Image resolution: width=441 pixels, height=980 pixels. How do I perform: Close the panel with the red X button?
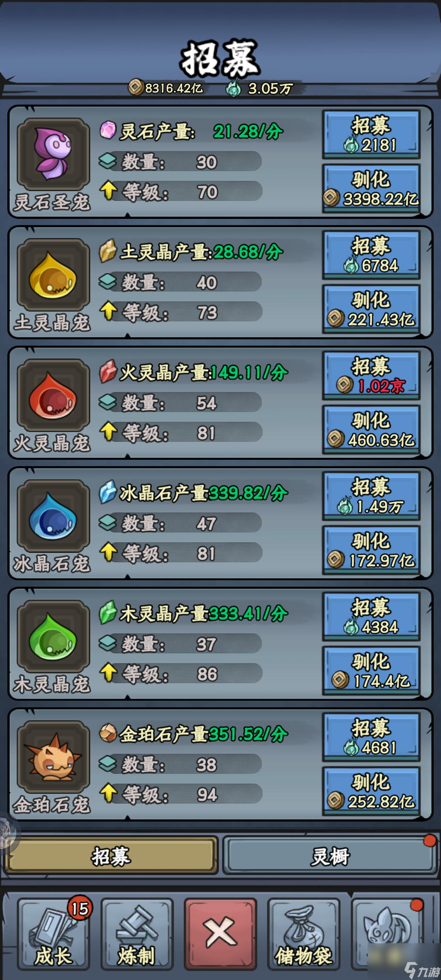pyautogui.click(x=220, y=934)
